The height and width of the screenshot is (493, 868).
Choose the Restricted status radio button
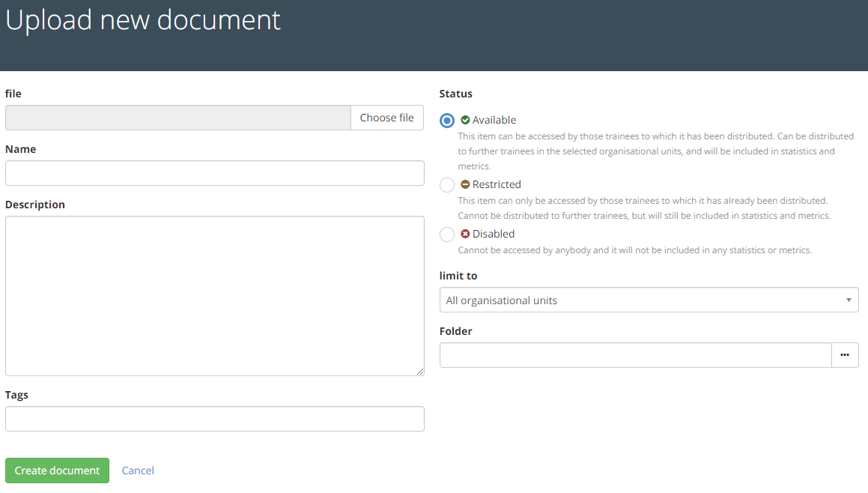[447, 185]
